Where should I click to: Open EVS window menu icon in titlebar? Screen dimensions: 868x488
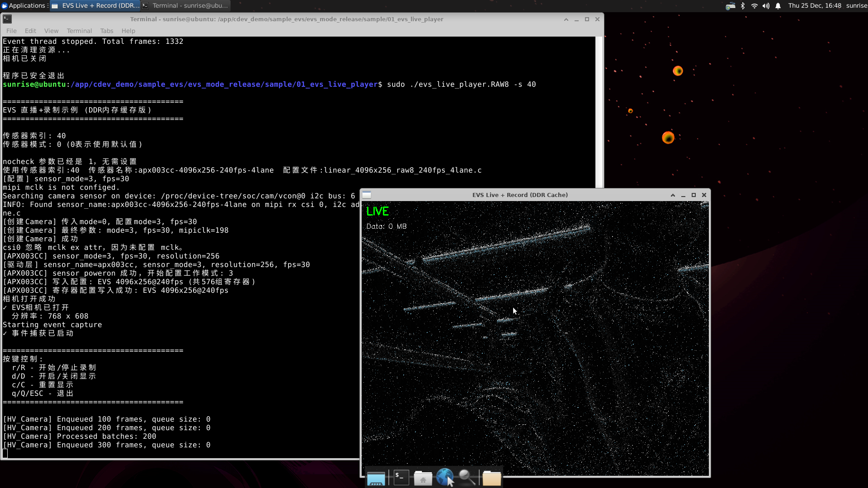click(367, 195)
